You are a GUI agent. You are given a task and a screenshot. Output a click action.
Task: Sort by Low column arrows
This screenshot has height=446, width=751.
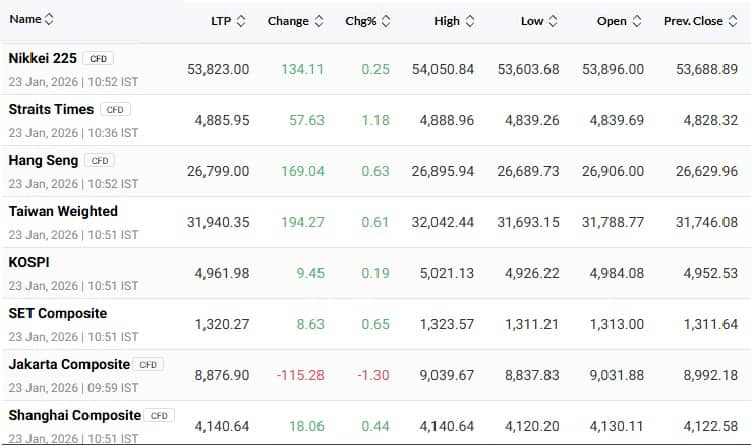[553, 21]
